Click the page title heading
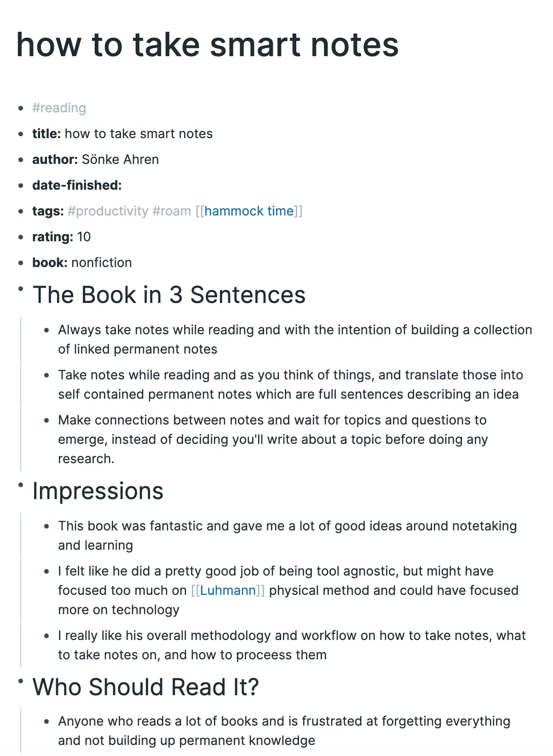The image size is (553, 756). pyautogui.click(x=207, y=45)
